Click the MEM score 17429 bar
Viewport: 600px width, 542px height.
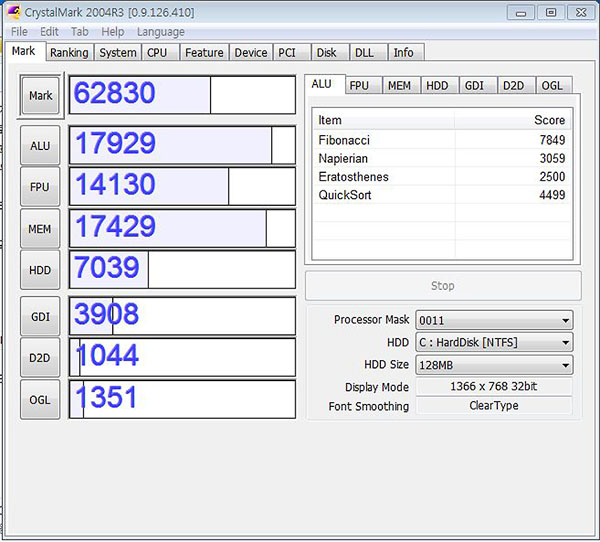[182, 228]
